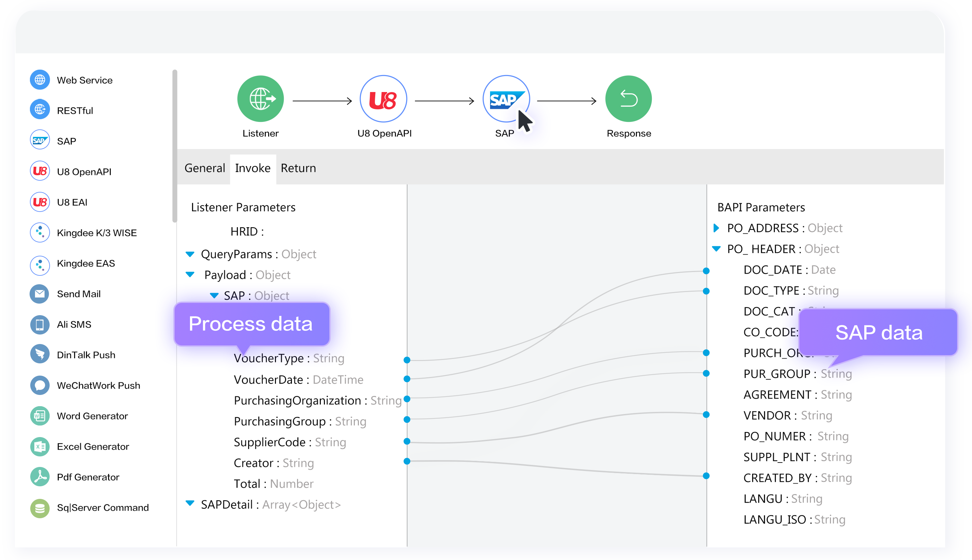Select the Response node in flow
Viewport: 972px width, 560px height.
628,99
